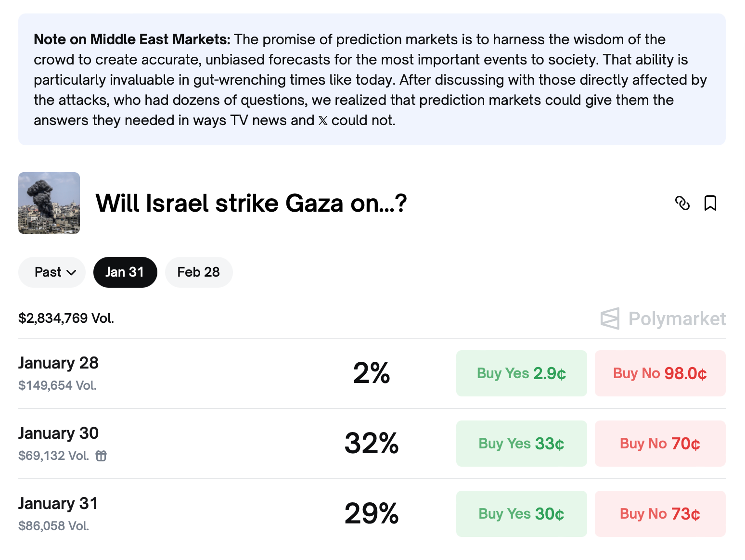Click the Polymarket logo watermark

[x=663, y=318]
